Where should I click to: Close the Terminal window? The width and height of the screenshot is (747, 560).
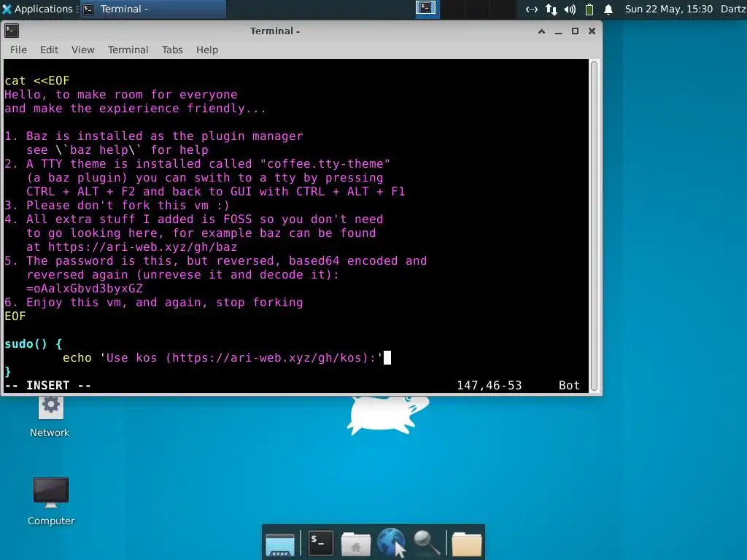(x=592, y=31)
